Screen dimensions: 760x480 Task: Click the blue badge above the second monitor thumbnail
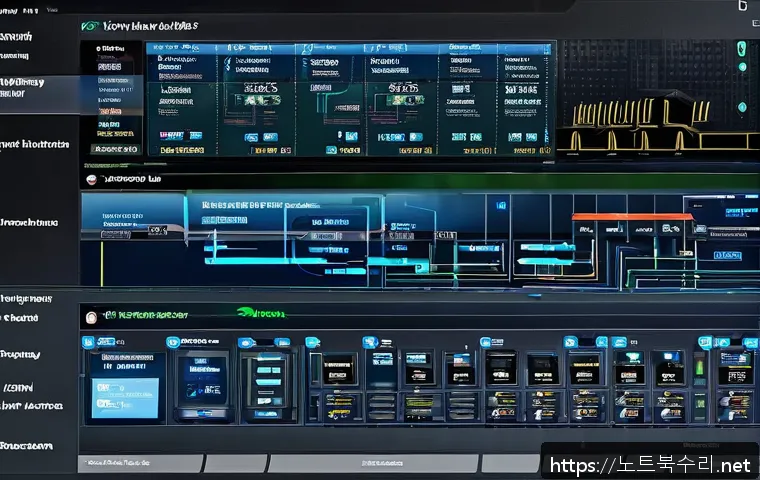pyautogui.click(x=247, y=342)
